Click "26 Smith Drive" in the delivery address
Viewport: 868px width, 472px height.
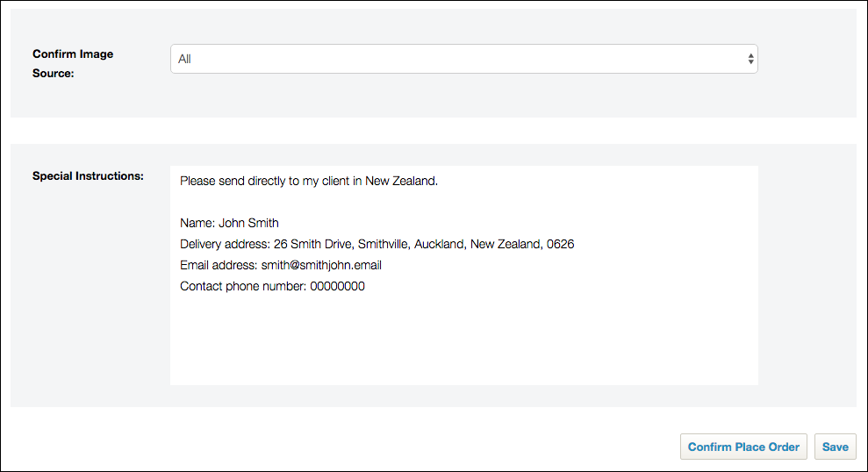click(x=312, y=244)
